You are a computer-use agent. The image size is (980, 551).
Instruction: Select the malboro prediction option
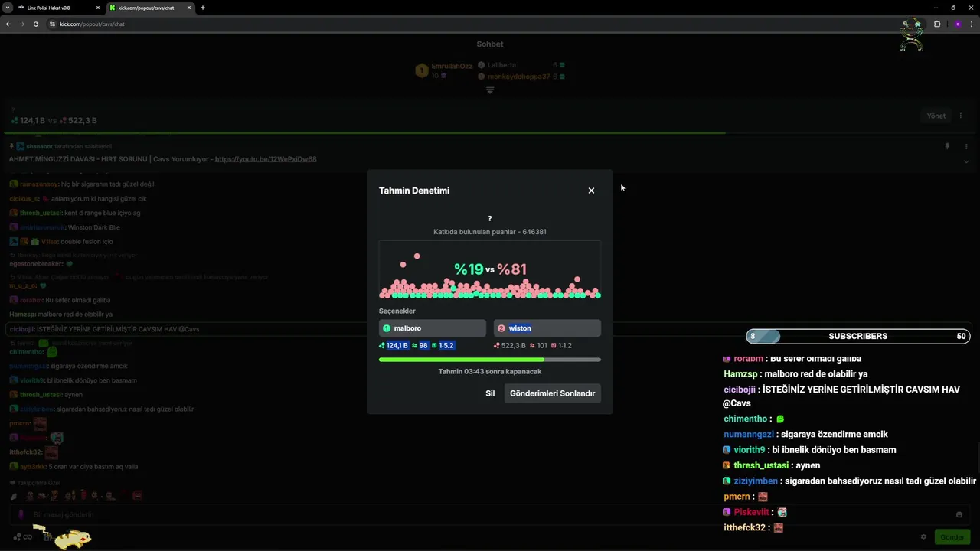pos(433,328)
